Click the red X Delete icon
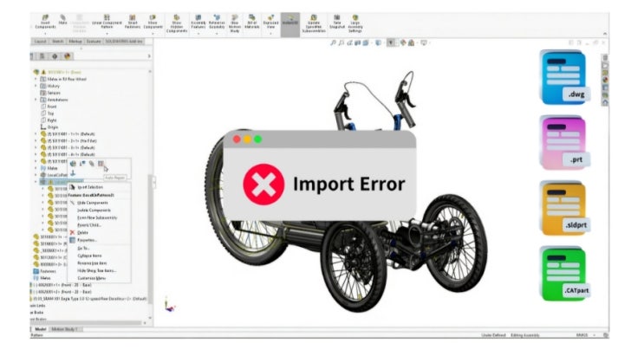Image resolution: width=644 pixels, height=350 pixels. click(72, 233)
